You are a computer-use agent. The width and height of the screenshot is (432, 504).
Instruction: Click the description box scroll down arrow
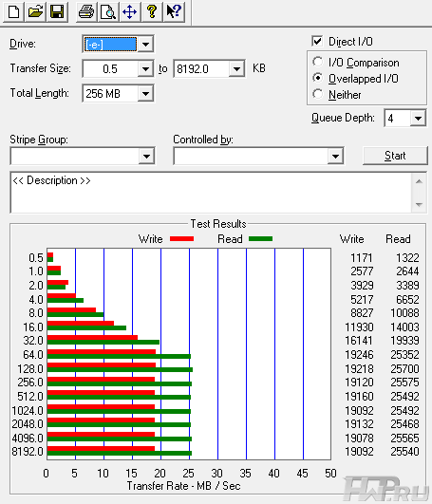coord(419,204)
